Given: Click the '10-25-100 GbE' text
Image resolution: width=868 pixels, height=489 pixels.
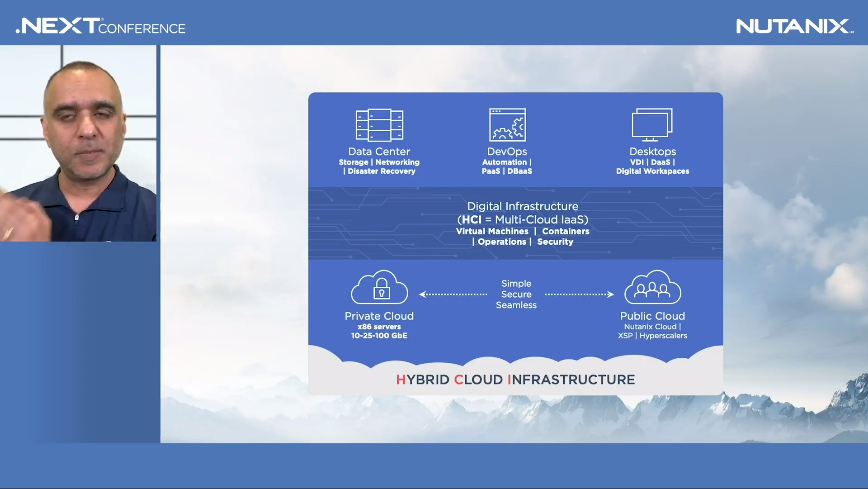Looking at the screenshot, I should (379, 336).
